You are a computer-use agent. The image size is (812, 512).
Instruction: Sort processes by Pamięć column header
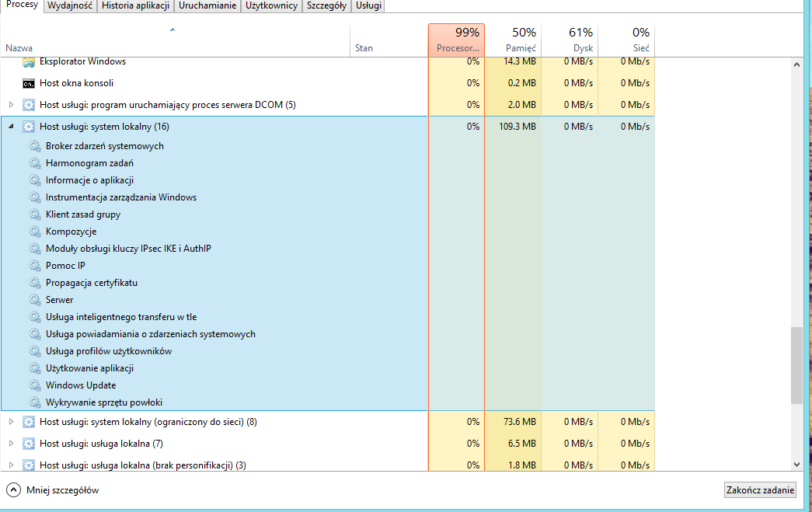(513, 40)
